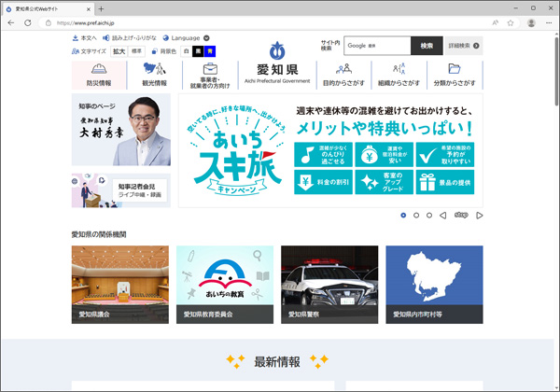
Task: Click 拡大 text size button
Action: 119,51
